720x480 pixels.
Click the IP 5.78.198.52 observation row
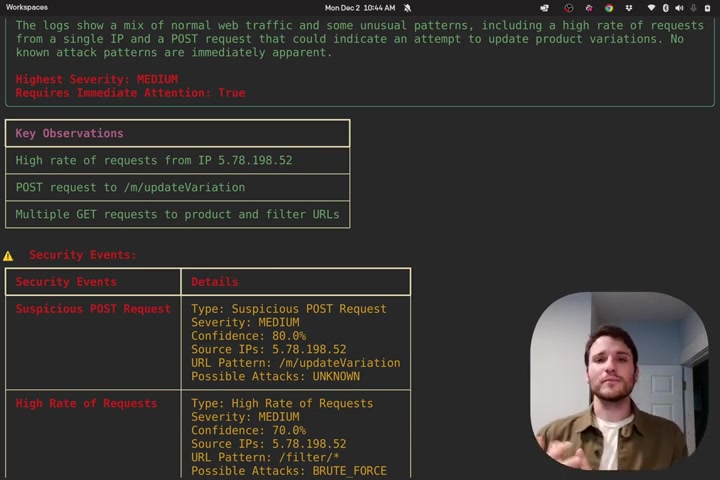(x=177, y=160)
